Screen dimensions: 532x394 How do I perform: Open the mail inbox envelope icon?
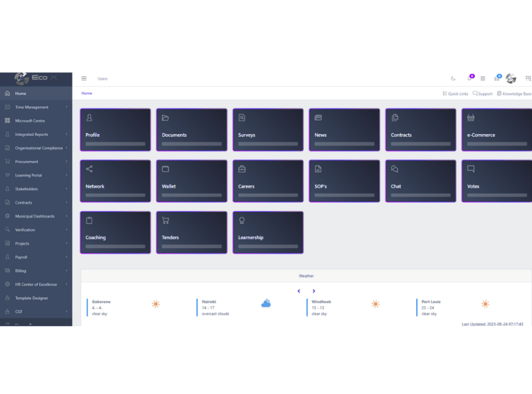[x=497, y=78]
